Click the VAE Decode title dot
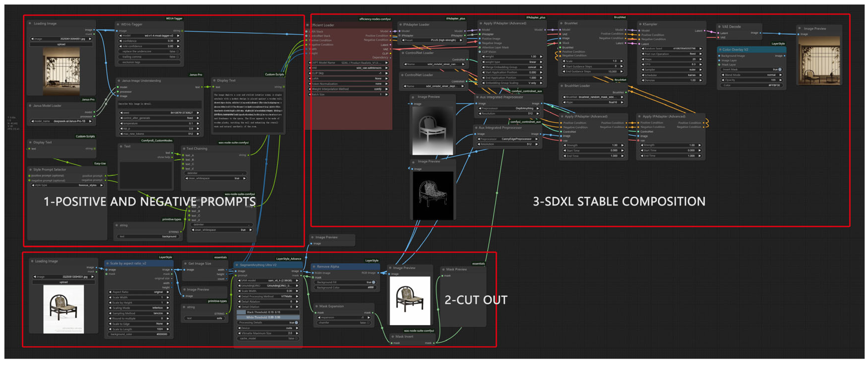The height and width of the screenshot is (365, 868). pos(719,27)
